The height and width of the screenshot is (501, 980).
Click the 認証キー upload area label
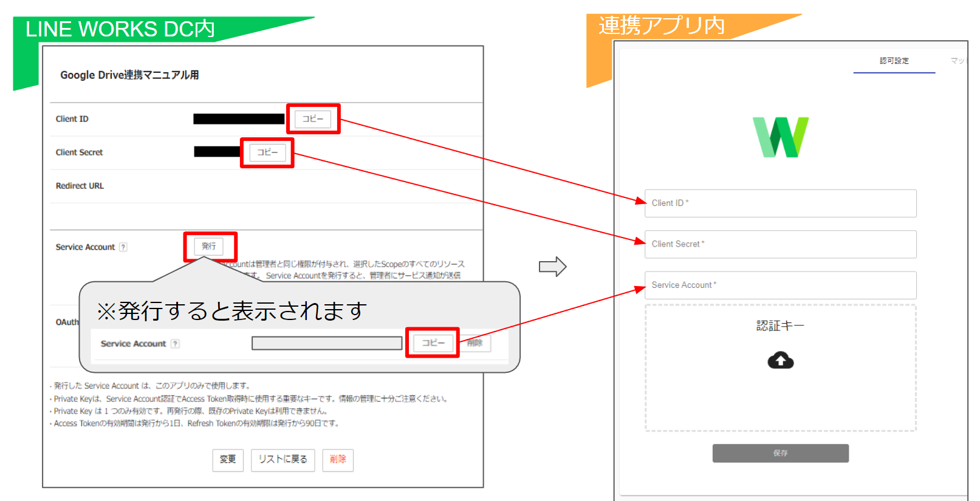point(780,326)
